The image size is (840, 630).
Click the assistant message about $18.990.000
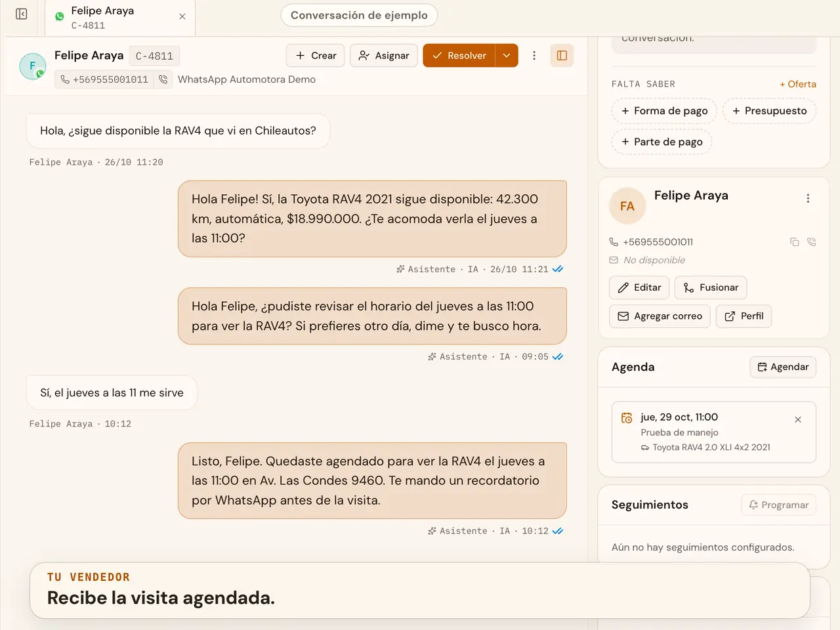pos(372,219)
